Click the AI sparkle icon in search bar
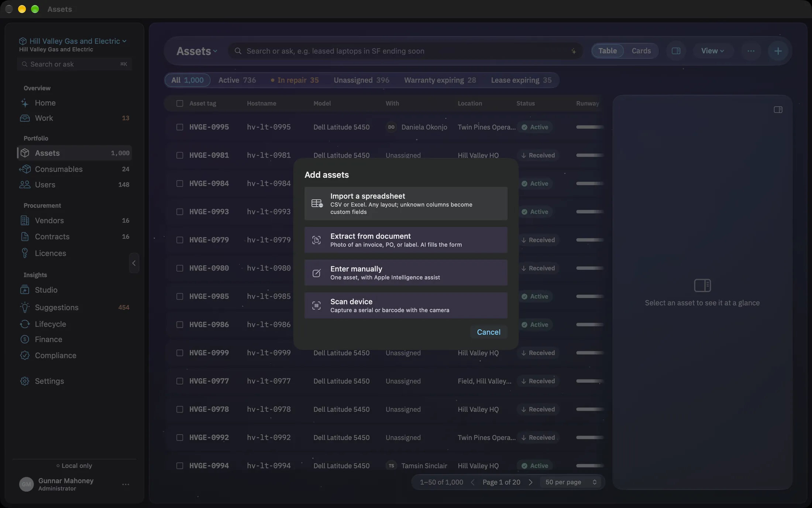812x508 pixels. tap(573, 51)
